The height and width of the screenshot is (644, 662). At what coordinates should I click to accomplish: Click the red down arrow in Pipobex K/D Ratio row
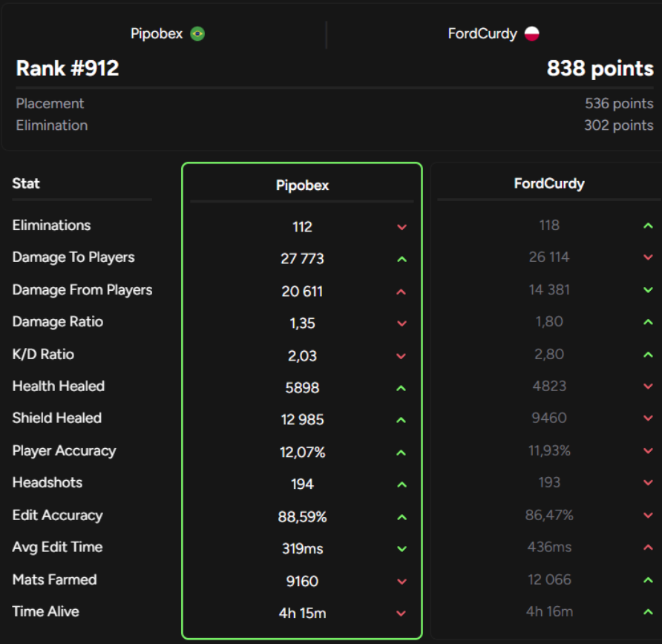coord(401,356)
